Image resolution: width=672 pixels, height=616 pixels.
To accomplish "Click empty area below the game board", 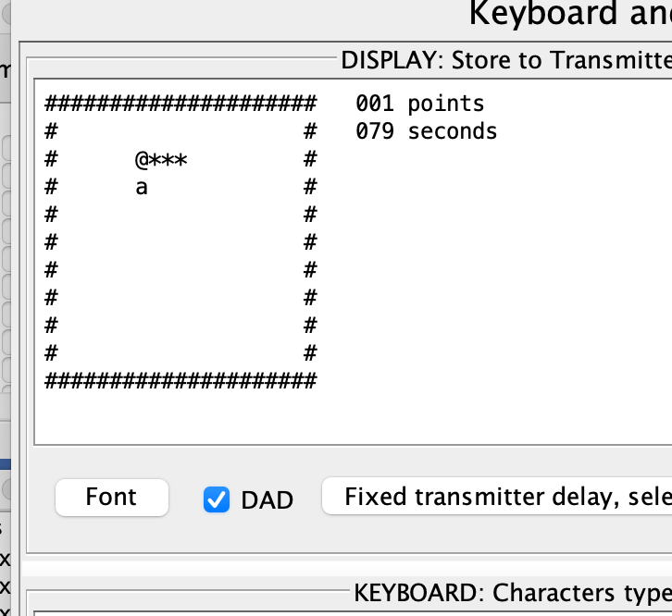I will point(180,415).
